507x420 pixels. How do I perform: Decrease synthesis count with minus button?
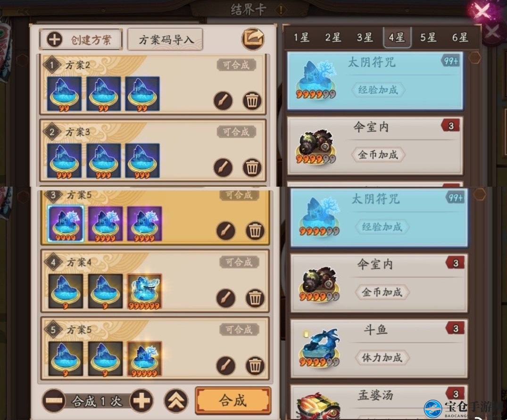53,401
